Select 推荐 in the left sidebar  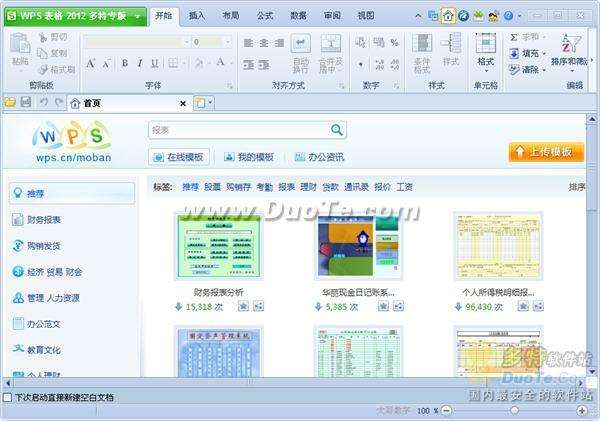(72, 193)
